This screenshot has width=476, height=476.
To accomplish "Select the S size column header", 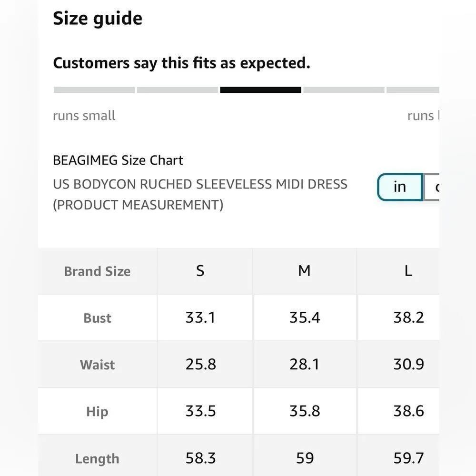I will pos(200,271).
